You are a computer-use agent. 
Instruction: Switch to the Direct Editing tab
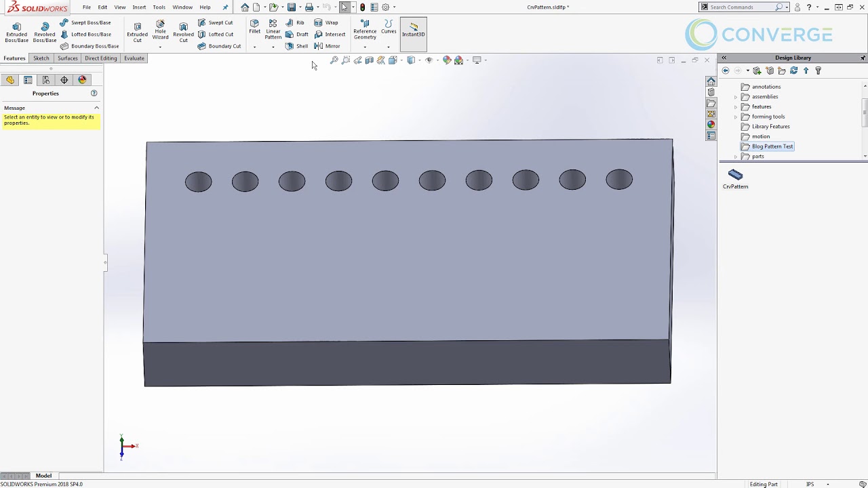tap(101, 58)
